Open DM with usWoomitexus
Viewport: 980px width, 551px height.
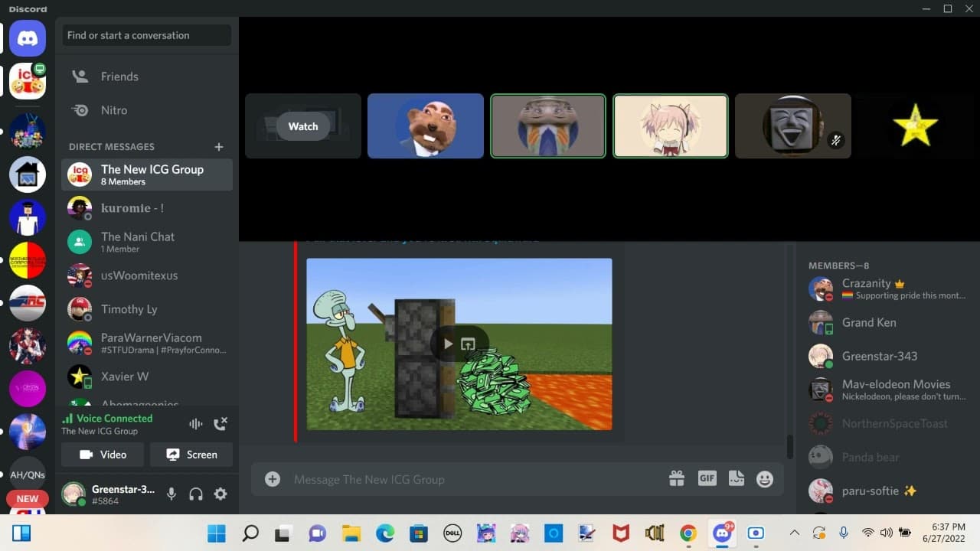coord(147,275)
